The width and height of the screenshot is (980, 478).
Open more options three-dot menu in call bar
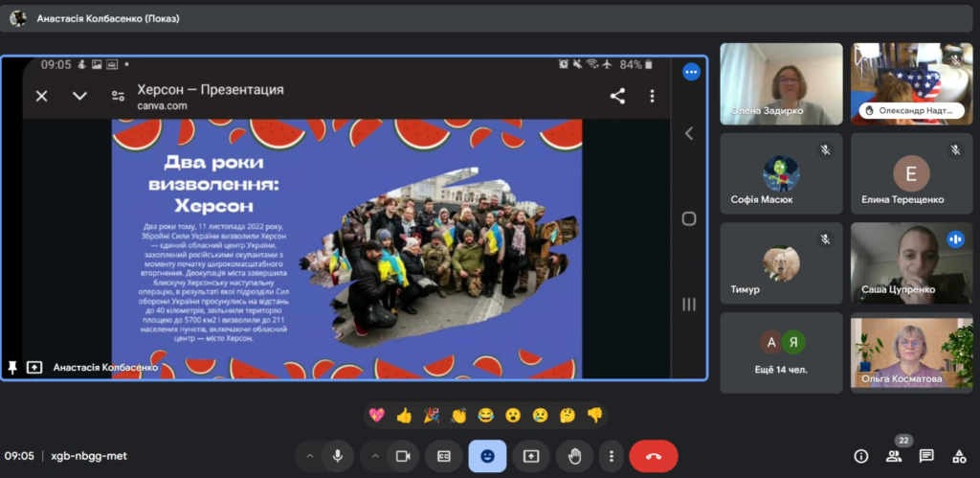pos(612,456)
